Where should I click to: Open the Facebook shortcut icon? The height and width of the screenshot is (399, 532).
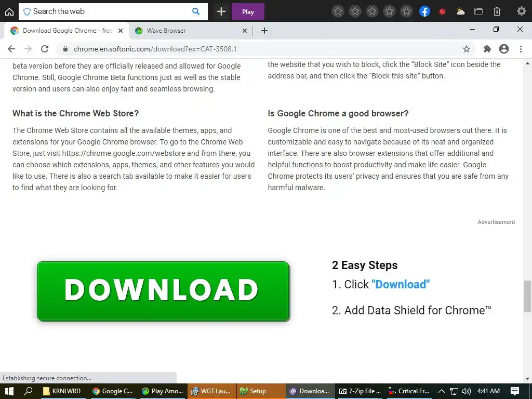(424, 11)
